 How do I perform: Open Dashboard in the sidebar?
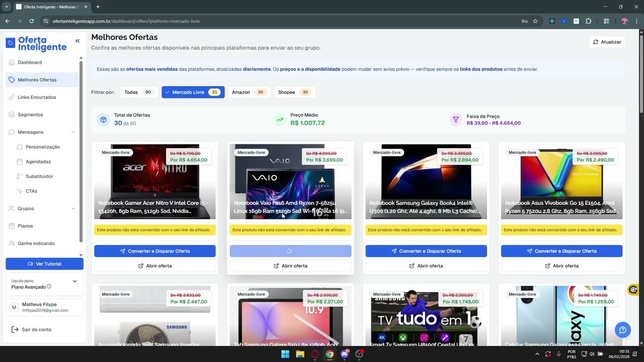[x=42, y=62]
